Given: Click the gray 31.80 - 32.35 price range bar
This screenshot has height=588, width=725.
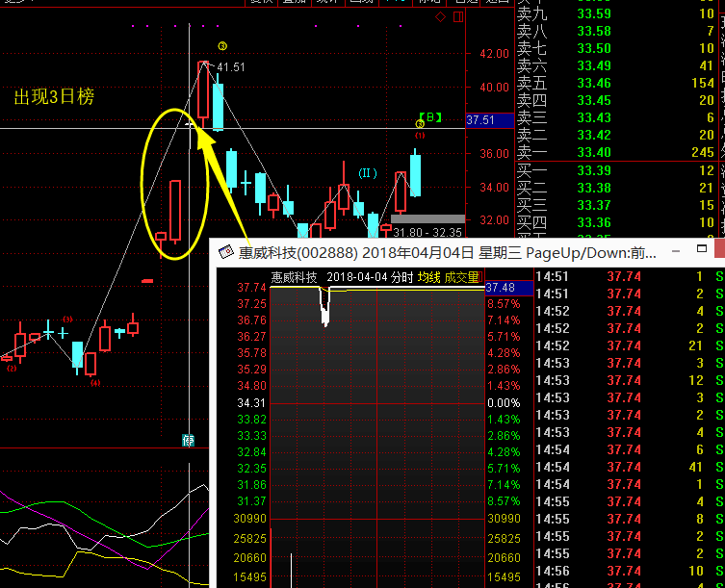Looking at the screenshot, I should (427, 219).
